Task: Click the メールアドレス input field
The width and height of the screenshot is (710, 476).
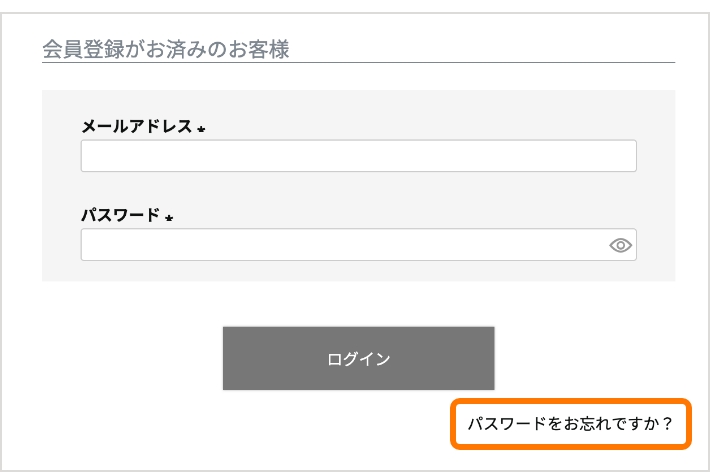Action: tap(358, 156)
